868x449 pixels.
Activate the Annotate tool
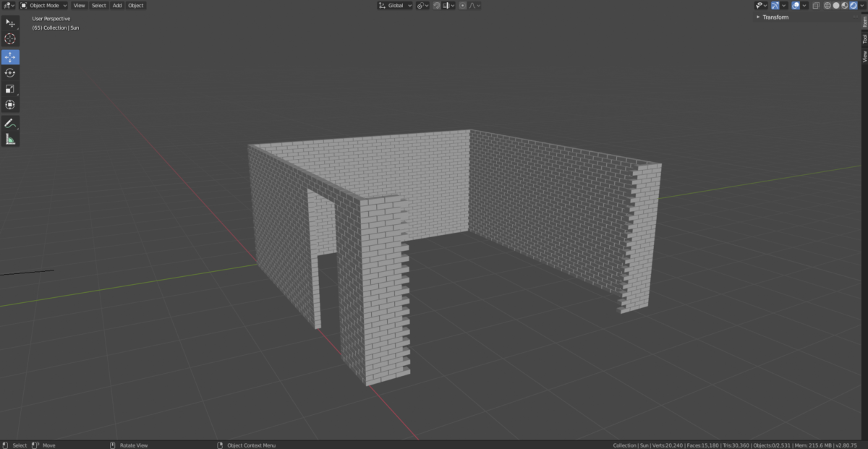click(x=10, y=124)
